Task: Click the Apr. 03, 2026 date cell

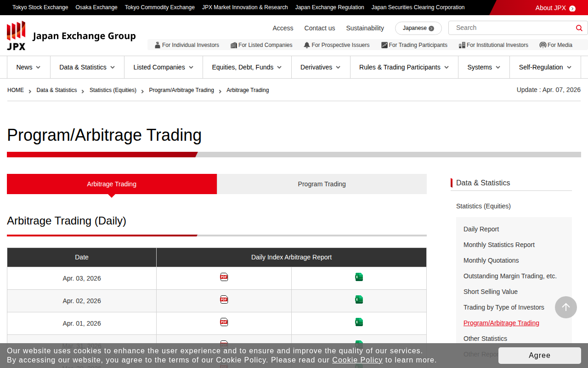Action: [82, 278]
